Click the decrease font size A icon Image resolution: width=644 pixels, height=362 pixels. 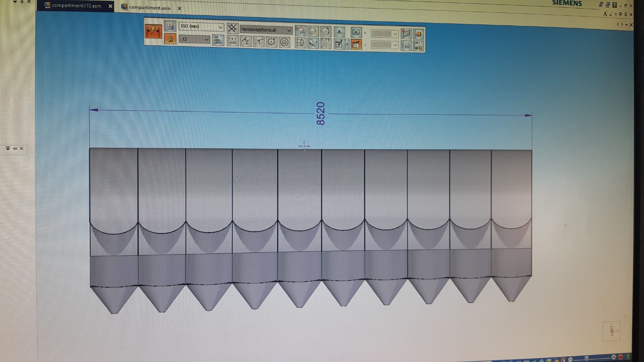[x=611, y=14]
